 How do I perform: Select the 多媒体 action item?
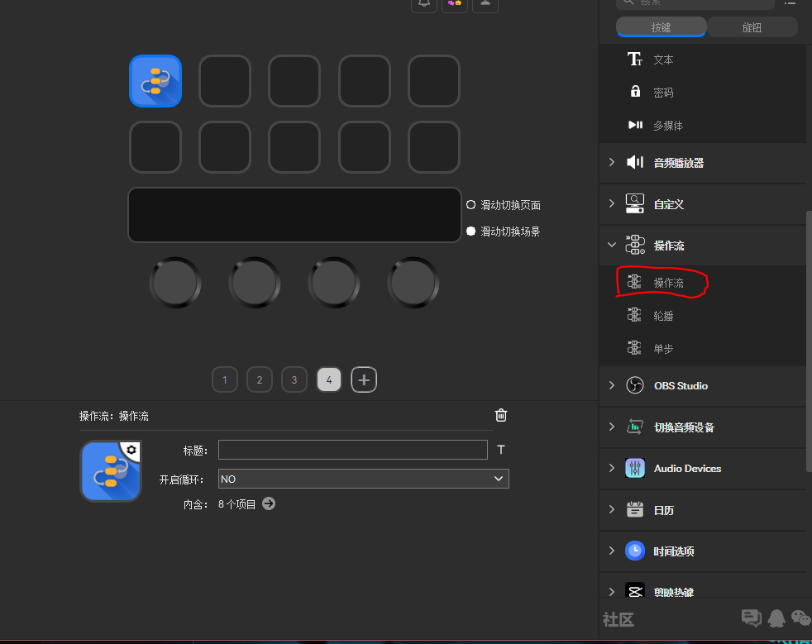pyautogui.click(x=667, y=126)
